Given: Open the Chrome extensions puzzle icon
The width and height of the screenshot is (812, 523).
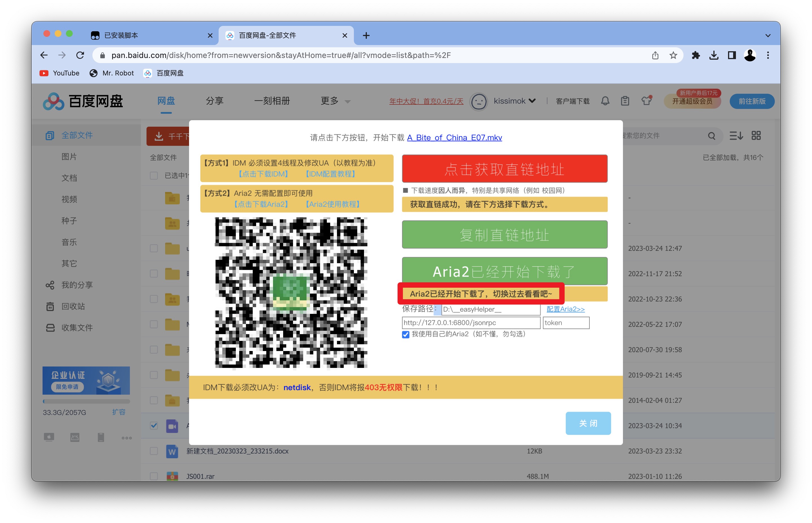Looking at the screenshot, I should [x=695, y=55].
